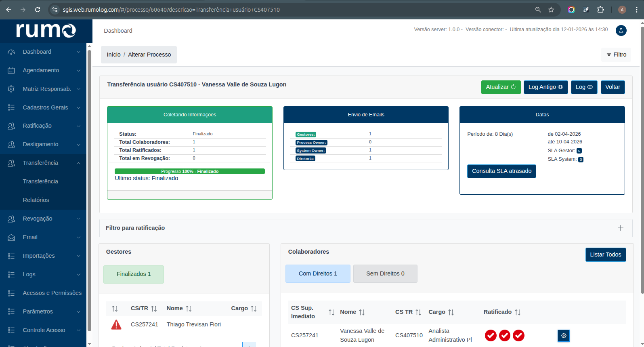
Task: Reload the page with browser refresh icon
Action: pyautogui.click(x=38, y=10)
